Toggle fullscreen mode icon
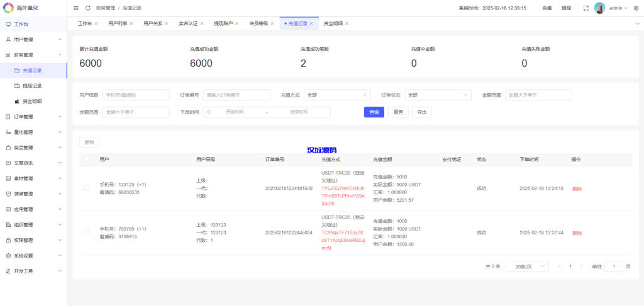 (x=586, y=8)
